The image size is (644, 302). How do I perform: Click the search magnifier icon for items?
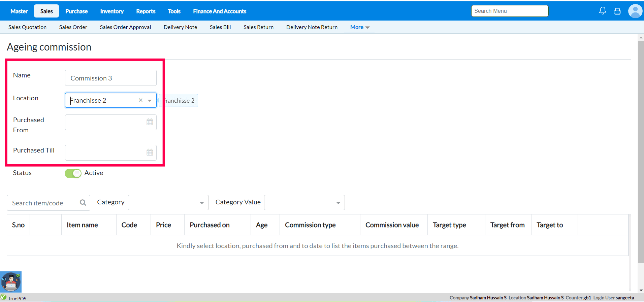click(83, 202)
